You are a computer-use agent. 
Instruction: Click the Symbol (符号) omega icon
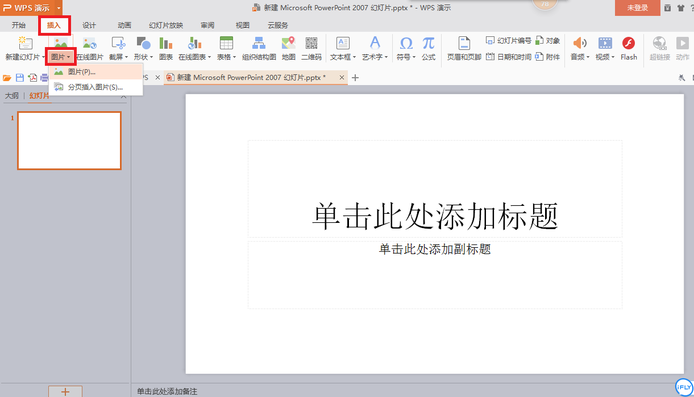point(406,43)
